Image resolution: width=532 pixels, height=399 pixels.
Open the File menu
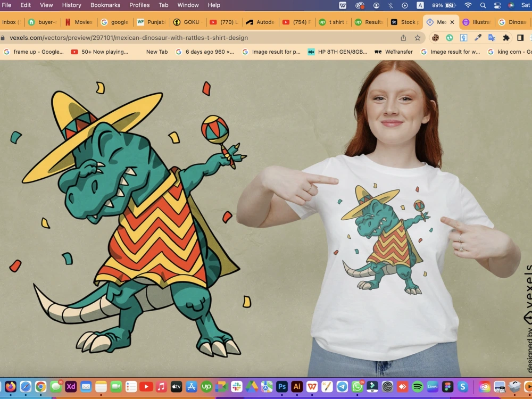click(x=6, y=5)
